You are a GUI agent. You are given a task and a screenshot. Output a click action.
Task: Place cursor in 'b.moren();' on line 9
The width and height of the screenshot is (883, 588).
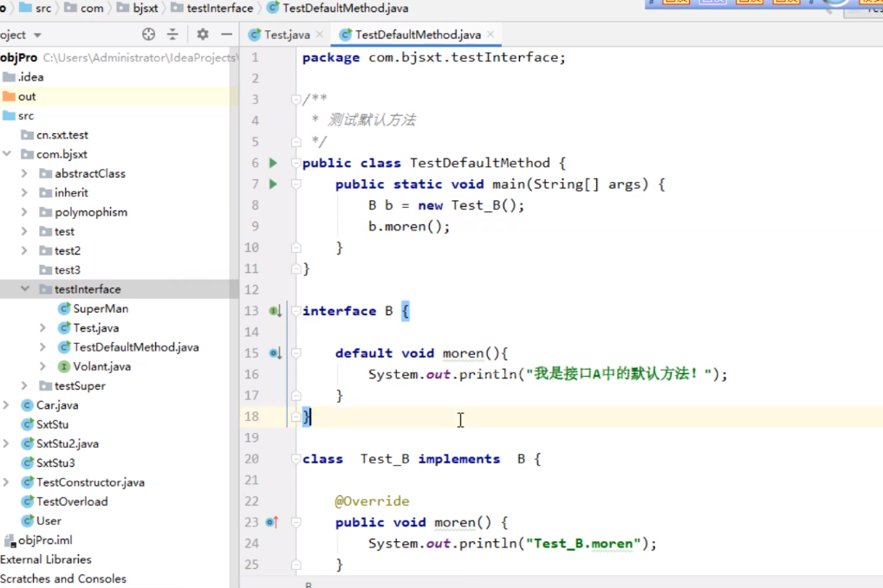(x=409, y=227)
